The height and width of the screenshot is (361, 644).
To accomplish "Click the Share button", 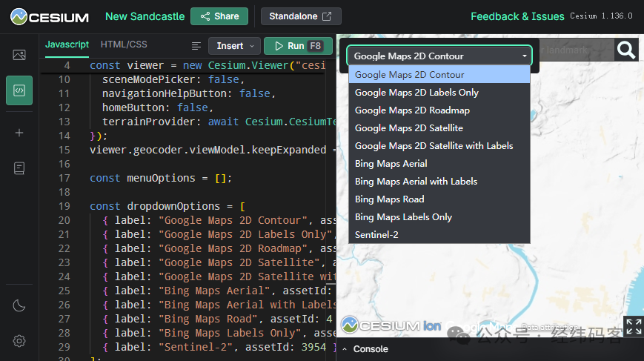I will pos(219,16).
